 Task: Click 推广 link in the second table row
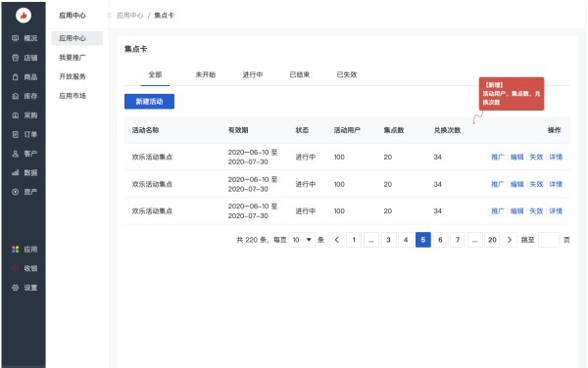[x=498, y=184]
